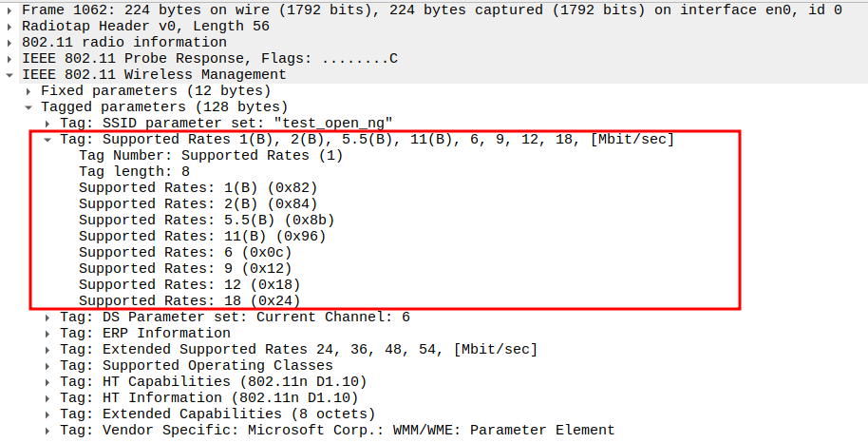Expand HT Capabilities (802.11n D1.10) tag

[48, 382]
